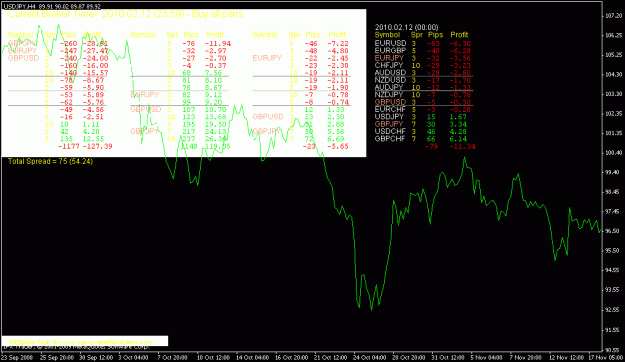The image size is (625, 362).
Task: Select the 7 Oct 20:00 time label
Action: pos(172,358)
